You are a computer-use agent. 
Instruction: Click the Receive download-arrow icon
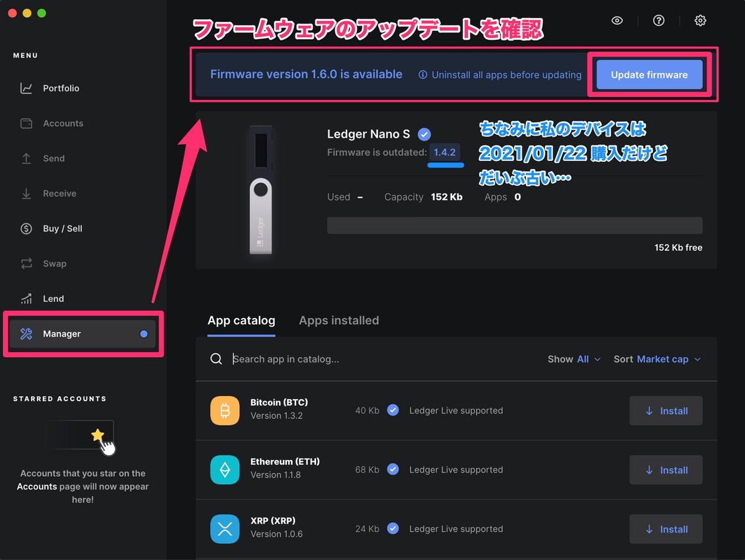click(x=26, y=194)
